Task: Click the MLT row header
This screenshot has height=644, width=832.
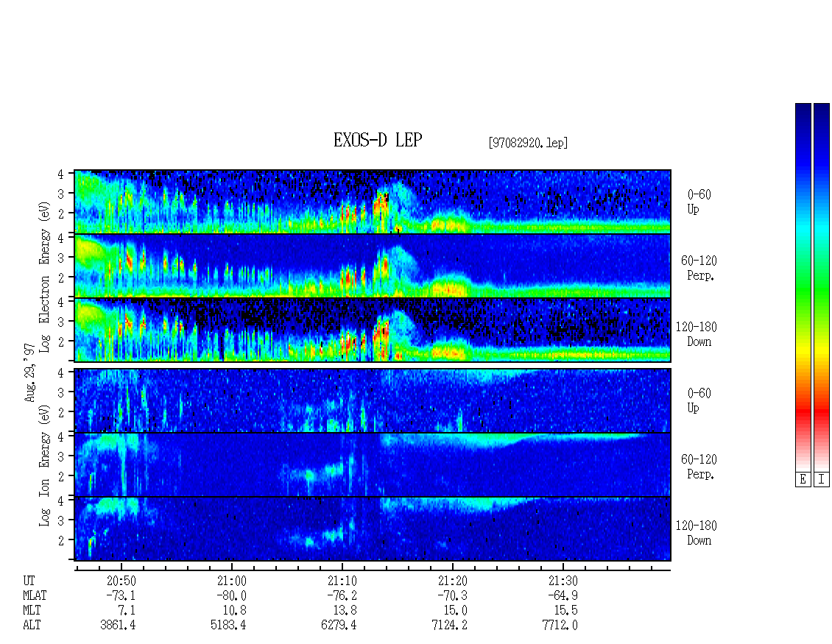Action: pos(32,611)
